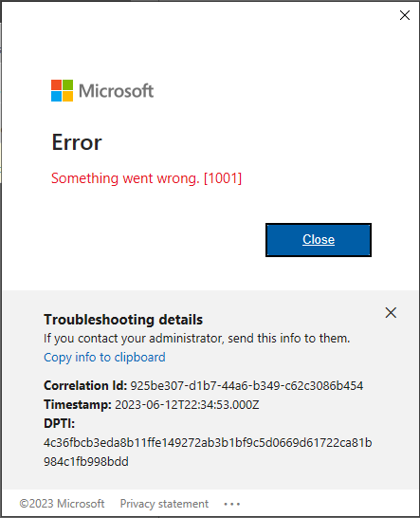
Task: Click the Troubleshooting details heading
Action: [x=123, y=320]
